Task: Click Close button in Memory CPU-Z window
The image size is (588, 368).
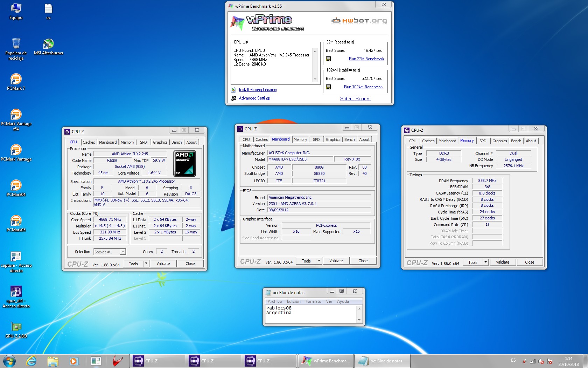Action: (x=530, y=262)
